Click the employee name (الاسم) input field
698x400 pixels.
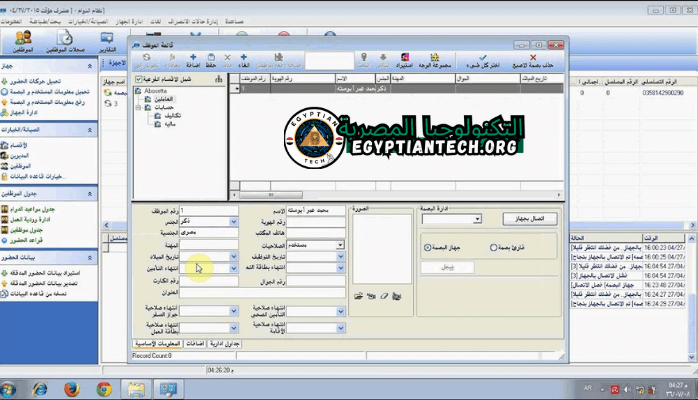[x=316, y=210]
